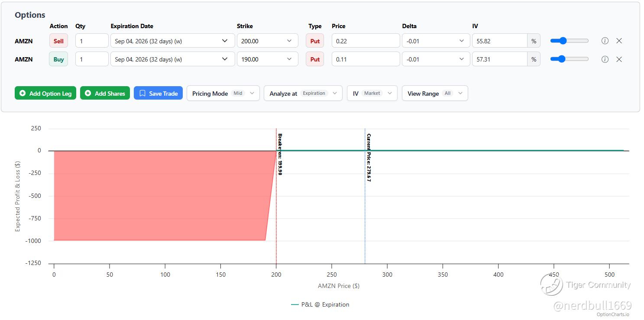The height and width of the screenshot is (320, 644).
Task: Click the Qty field of the Sell leg
Action: point(92,41)
